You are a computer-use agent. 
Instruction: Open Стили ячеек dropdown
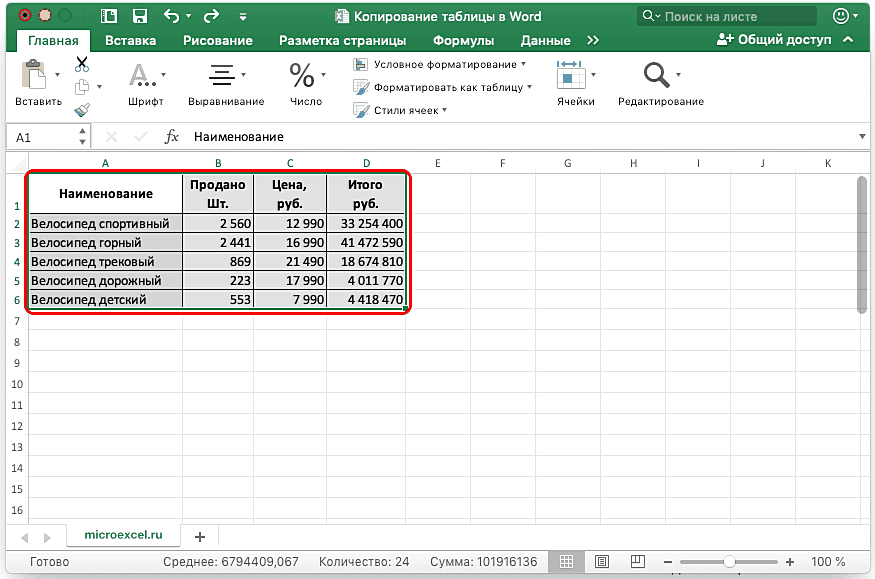(x=400, y=110)
